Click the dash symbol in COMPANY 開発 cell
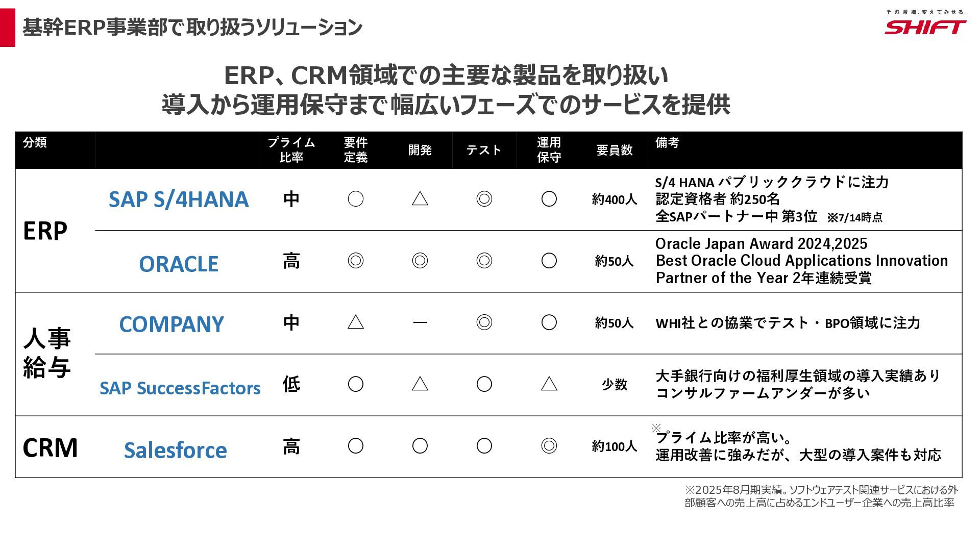The image size is (980, 551). (420, 322)
